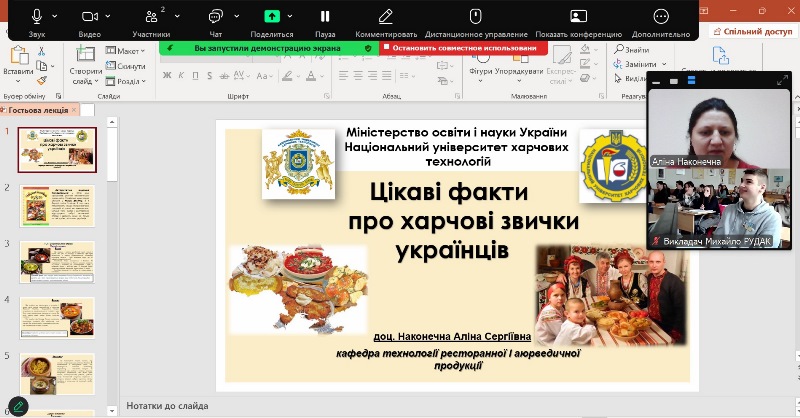Click the Показать конференцию icon
Viewport: 800px width, 418px height.
click(579, 17)
